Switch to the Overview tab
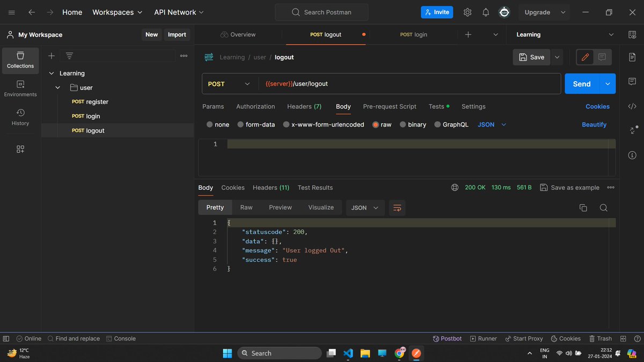This screenshot has height=362, width=644. (x=238, y=34)
